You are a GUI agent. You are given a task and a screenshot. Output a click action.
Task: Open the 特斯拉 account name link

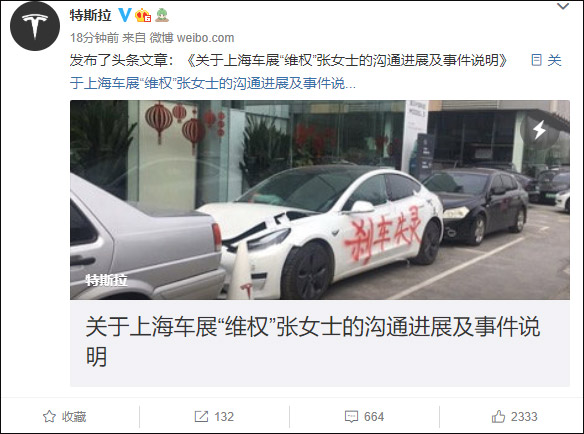pos(91,15)
